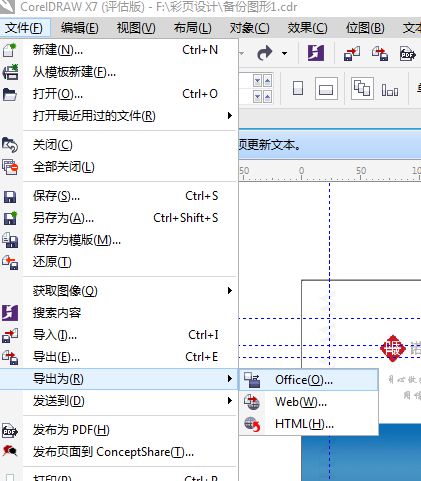
Task: Select Office(O)... in export submenu
Action: pos(309,380)
